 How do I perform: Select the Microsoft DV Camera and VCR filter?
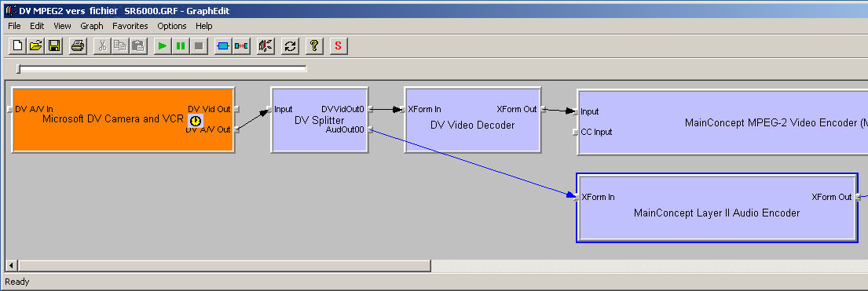click(x=123, y=119)
